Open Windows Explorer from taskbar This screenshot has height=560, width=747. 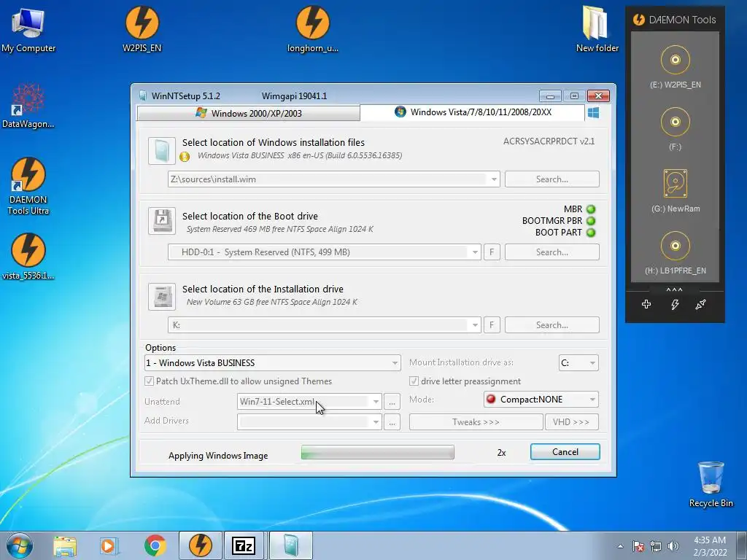coord(65,546)
